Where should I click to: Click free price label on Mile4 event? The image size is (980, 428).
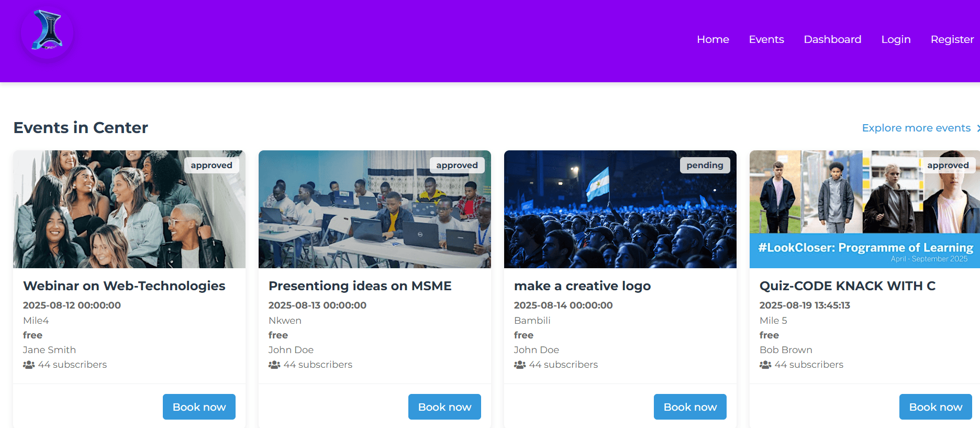click(32, 335)
